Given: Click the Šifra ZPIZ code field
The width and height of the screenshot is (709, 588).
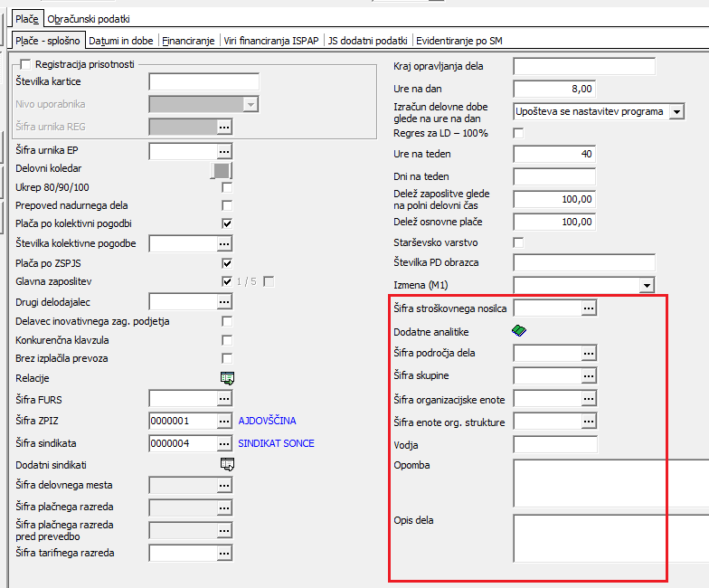Looking at the screenshot, I should 183,422.
